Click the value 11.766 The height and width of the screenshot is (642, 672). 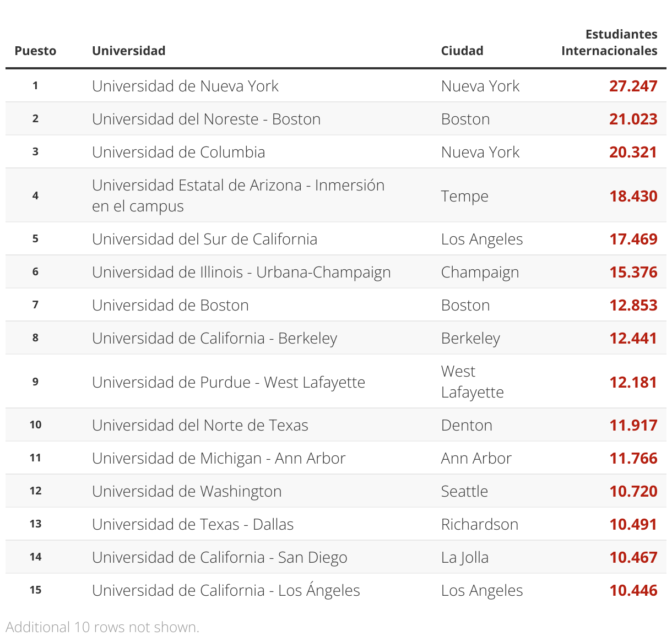click(x=633, y=458)
